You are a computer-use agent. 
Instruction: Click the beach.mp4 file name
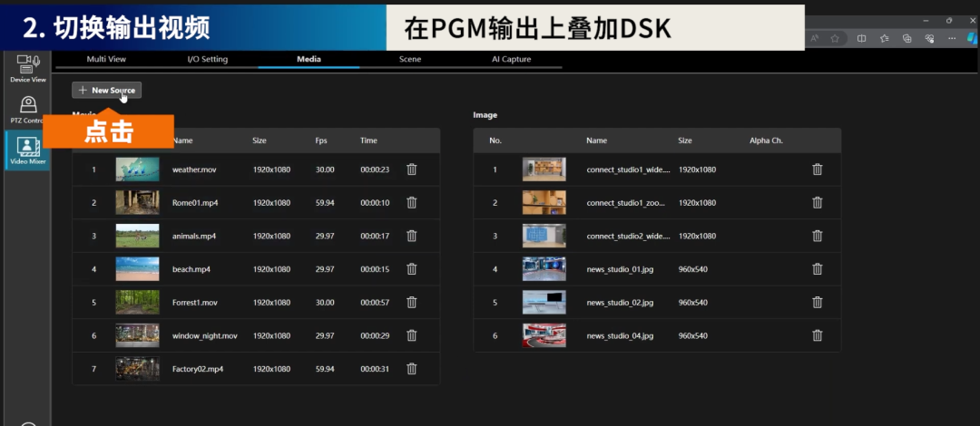[x=191, y=269]
